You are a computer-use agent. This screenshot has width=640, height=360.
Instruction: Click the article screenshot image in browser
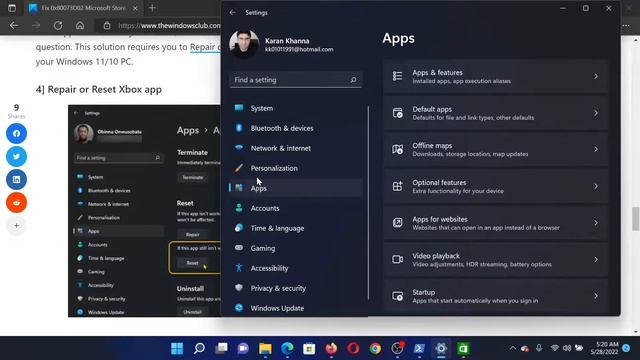point(144,211)
